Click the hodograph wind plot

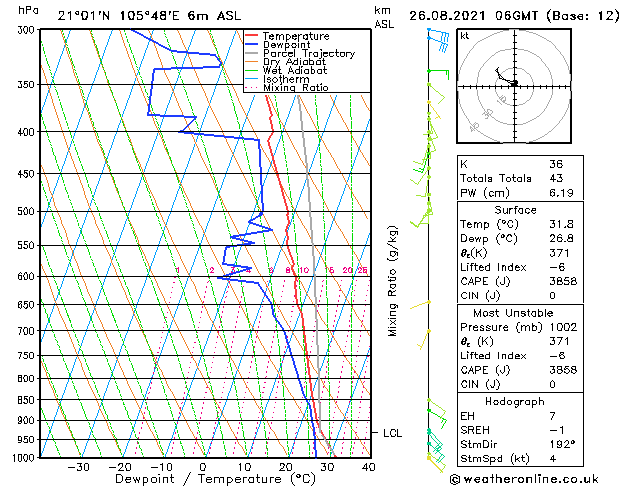(x=514, y=86)
